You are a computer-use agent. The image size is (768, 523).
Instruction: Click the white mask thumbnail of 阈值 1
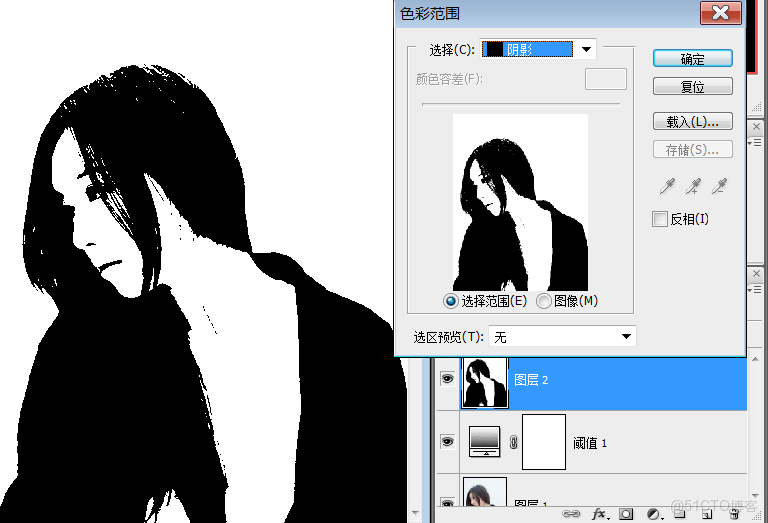[544, 442]
